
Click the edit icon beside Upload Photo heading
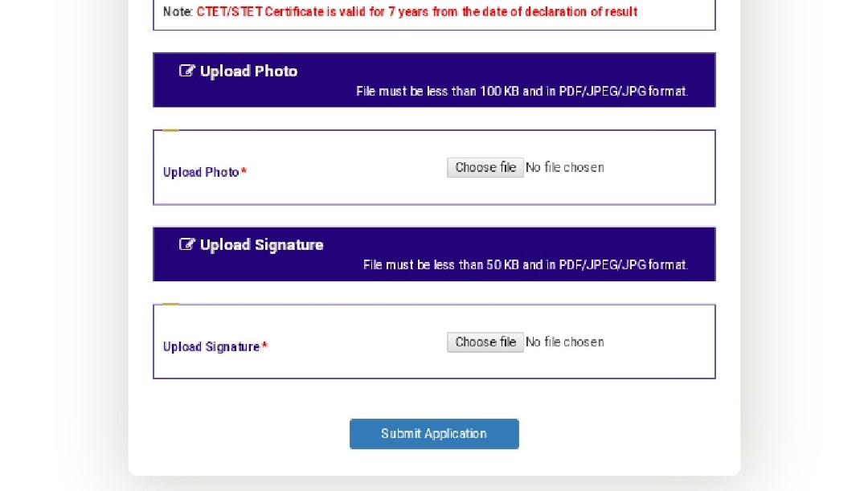pos(187,71)
